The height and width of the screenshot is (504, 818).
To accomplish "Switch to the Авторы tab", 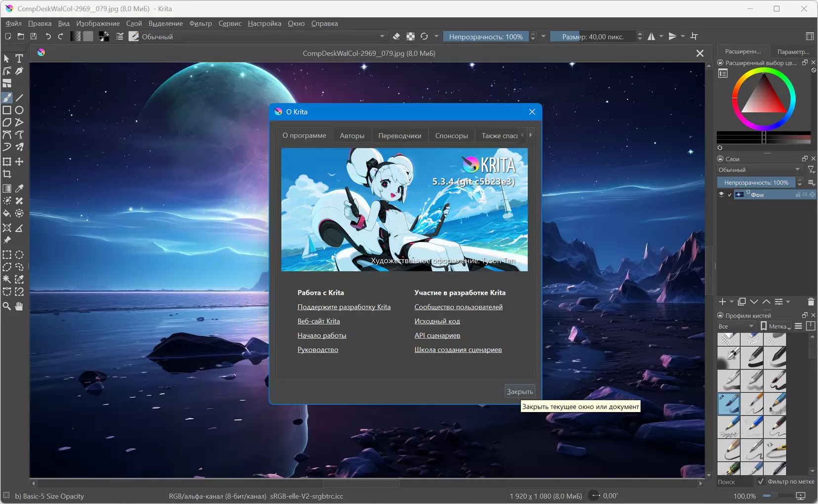I will click(352, 135).
